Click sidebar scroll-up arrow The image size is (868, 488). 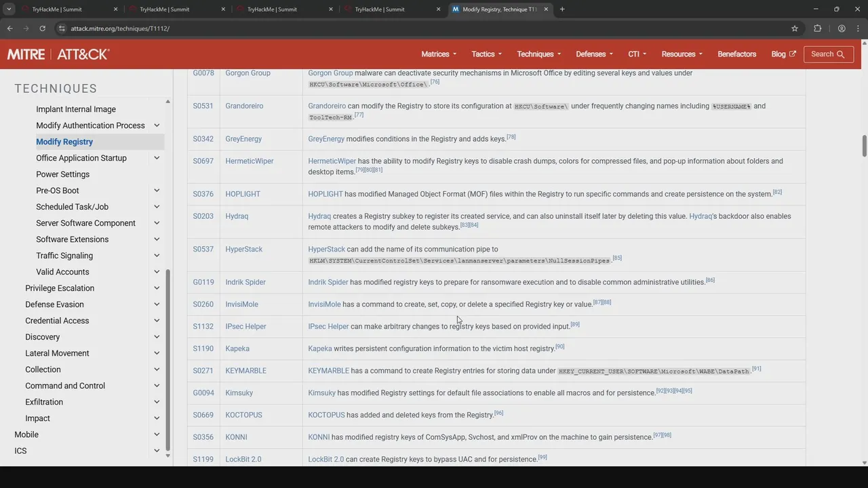pos(168,102)
